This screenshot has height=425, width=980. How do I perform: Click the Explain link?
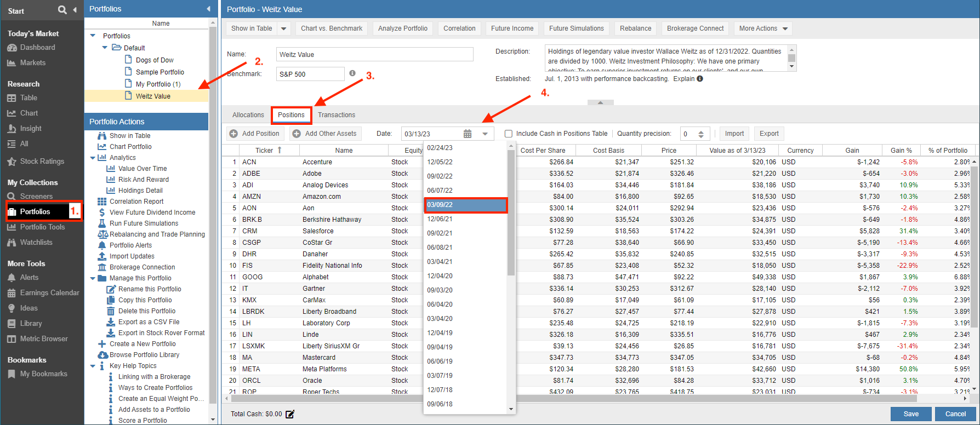pos(683,79)
